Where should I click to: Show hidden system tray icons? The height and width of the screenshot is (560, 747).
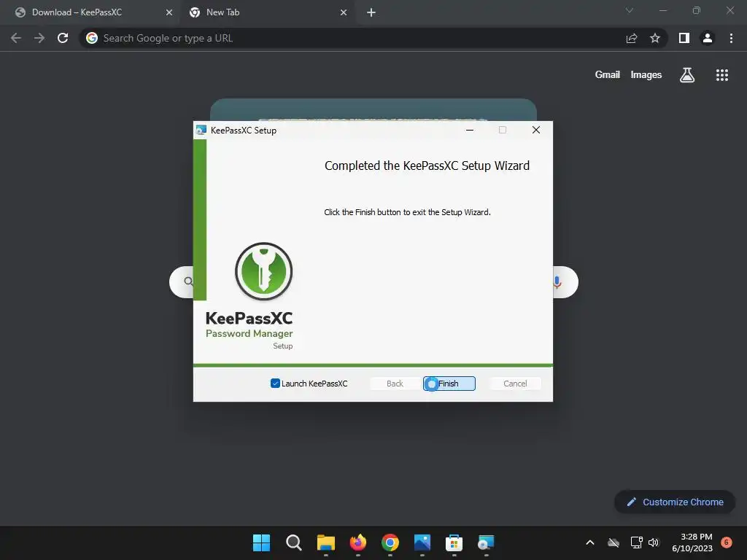[x=589, y=542]
